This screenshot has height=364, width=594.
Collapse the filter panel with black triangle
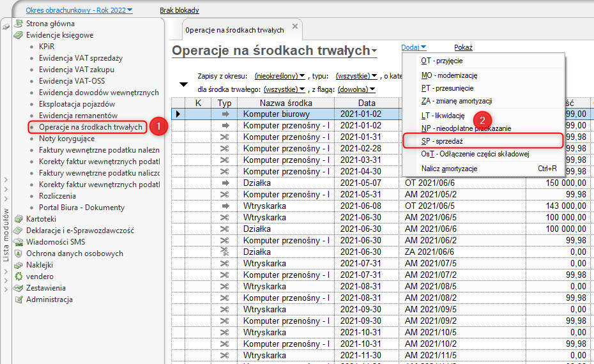(184, 84)
